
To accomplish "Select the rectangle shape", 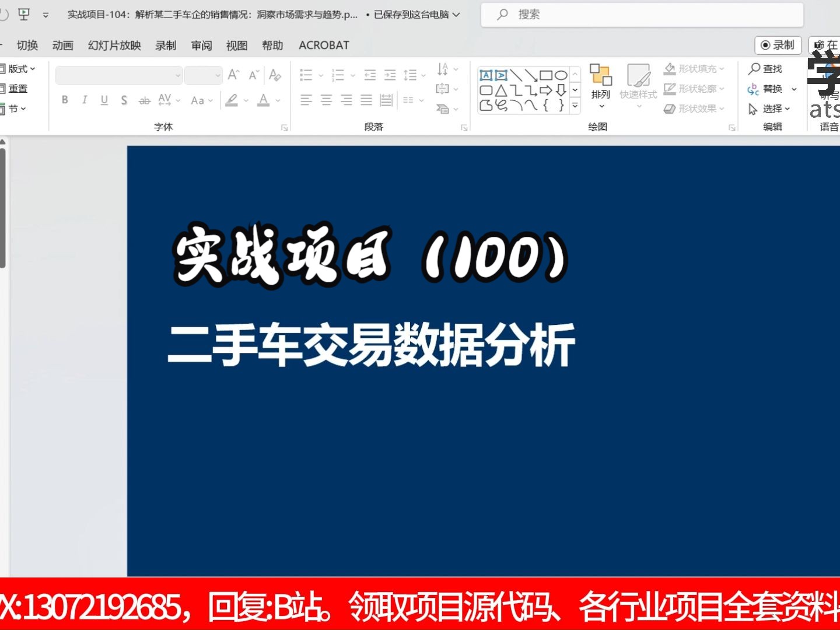I will tap(546, 75).
